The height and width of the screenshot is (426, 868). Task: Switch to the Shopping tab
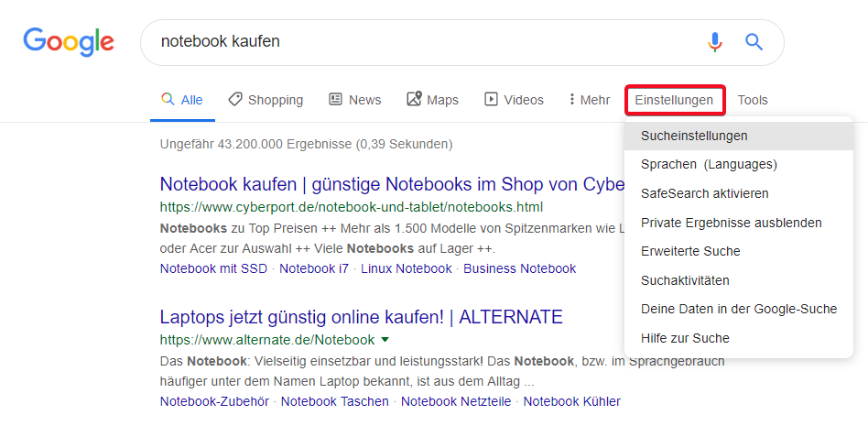(266, 100)
